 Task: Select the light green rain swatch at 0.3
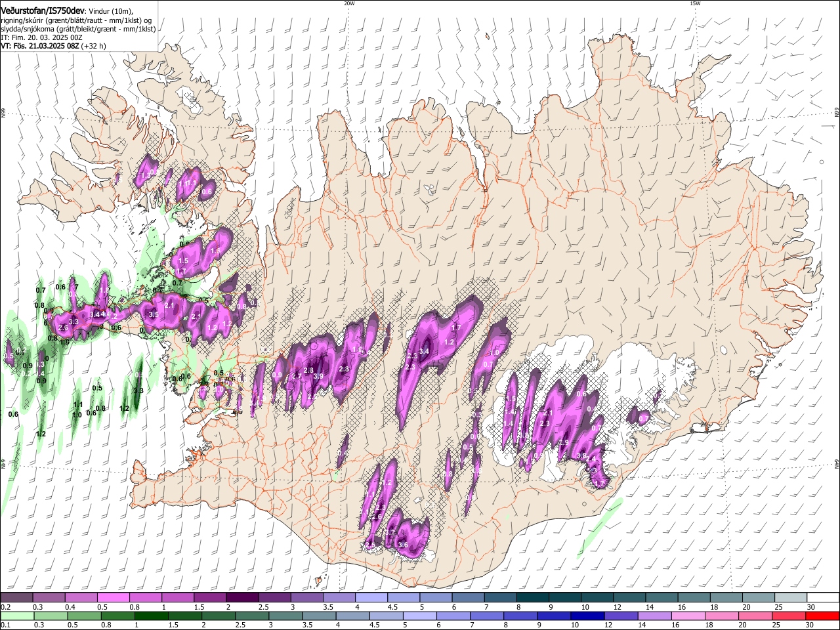49,616
